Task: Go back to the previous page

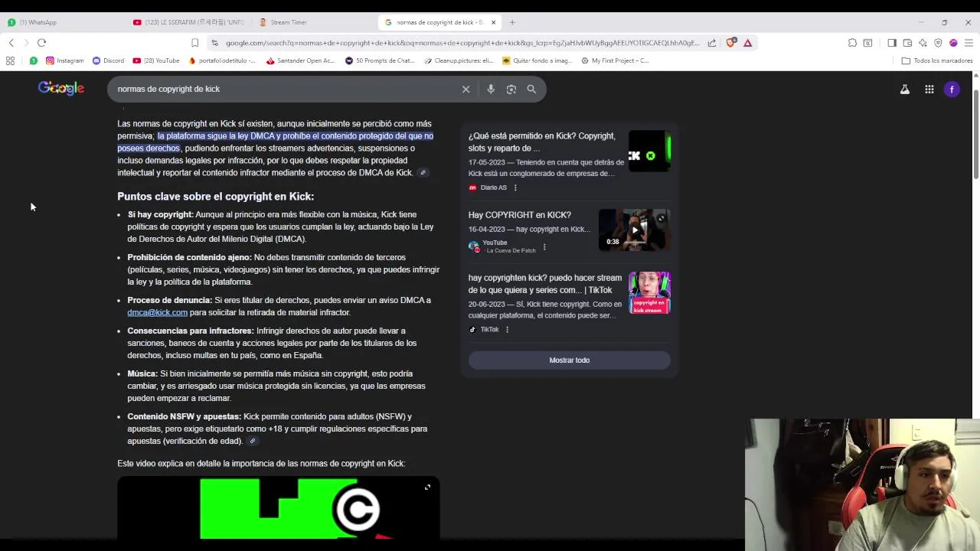Action: [x=11, y=43]
